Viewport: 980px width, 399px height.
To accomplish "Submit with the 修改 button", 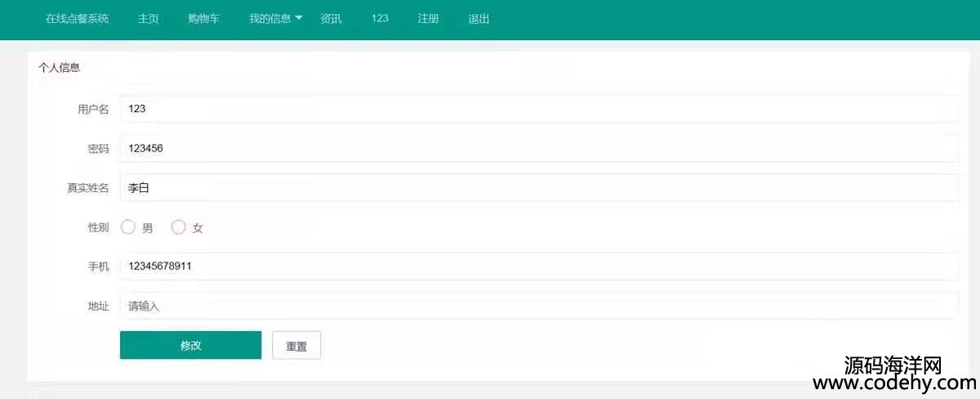I will (x=190, y=345).
